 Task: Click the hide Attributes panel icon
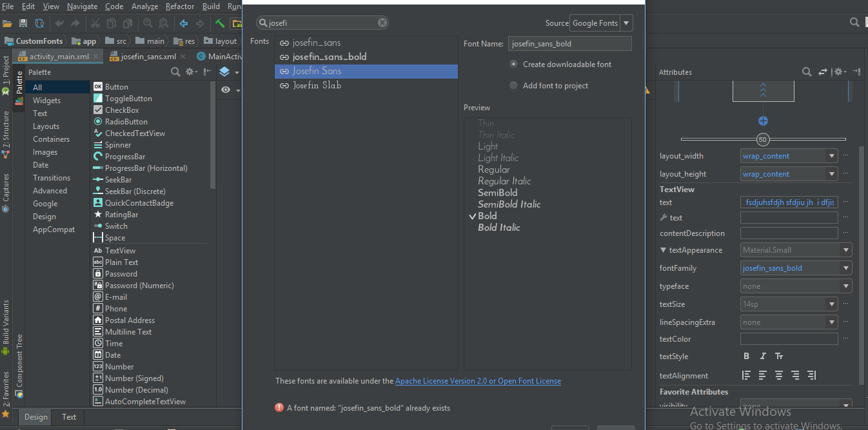856,72
